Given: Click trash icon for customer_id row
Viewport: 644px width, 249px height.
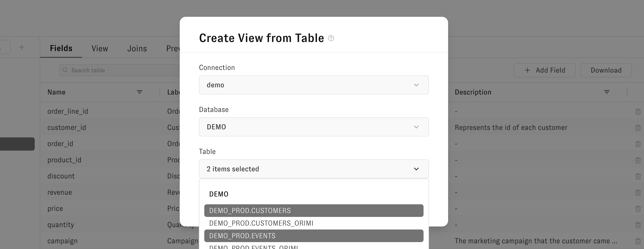Looking at the screenshot, I should tap(638, 128).
